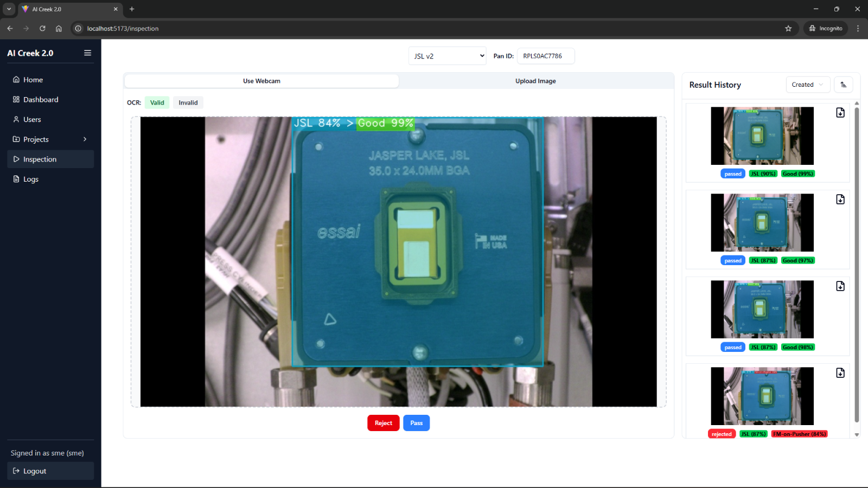Bookmark this page with the star
The image size is (868, 488).
point(788,28)
